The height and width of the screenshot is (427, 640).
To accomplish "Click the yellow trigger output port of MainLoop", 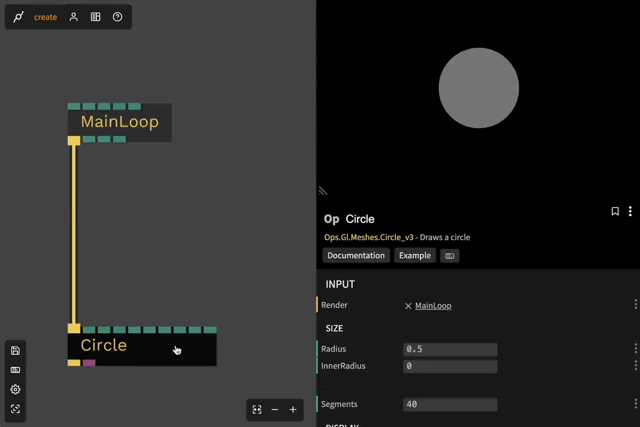I will [x=74, y=140].
